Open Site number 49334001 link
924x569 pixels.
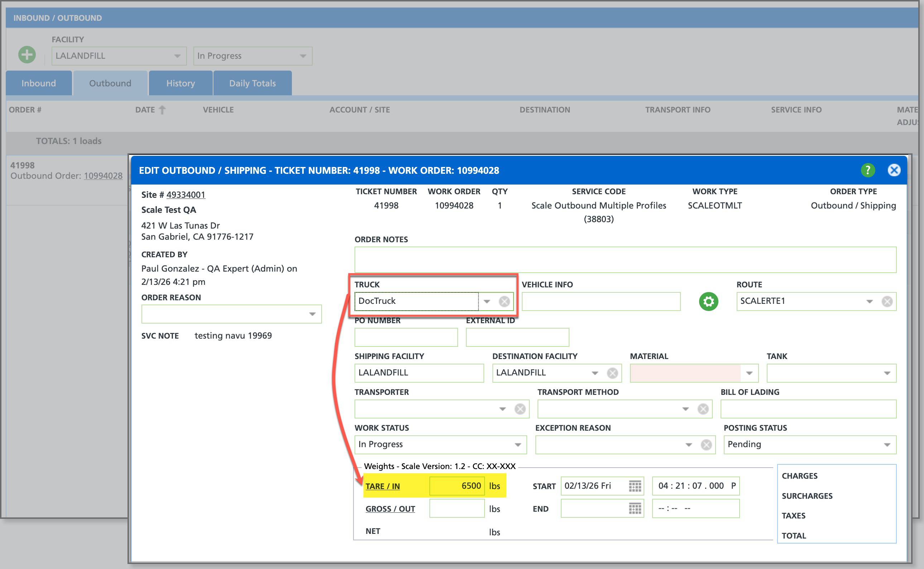(x=186, y=195)
